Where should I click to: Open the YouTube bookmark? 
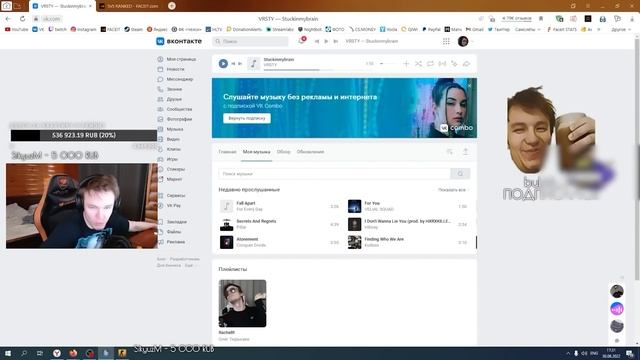coord(16,29)
